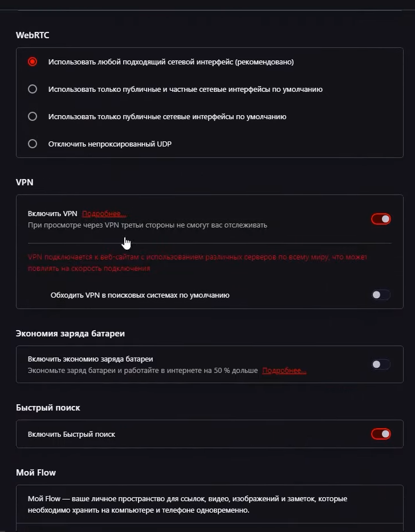Disable the Включить Быстрый поиск switch

(381, 434)
